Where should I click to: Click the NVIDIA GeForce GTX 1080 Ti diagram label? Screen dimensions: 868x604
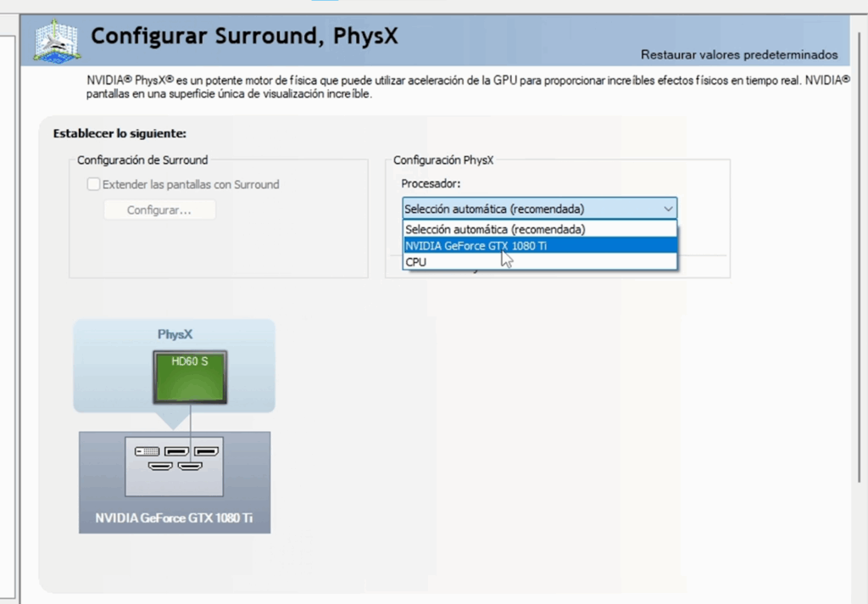point(174,517)
